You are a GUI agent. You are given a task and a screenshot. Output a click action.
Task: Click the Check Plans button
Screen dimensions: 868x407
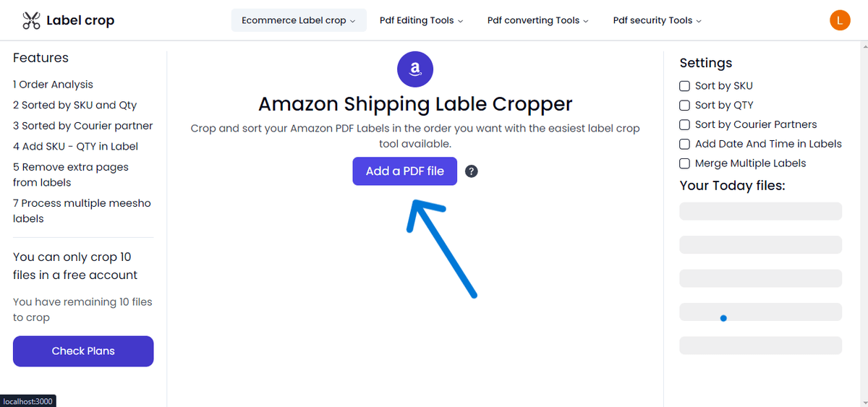83,351
